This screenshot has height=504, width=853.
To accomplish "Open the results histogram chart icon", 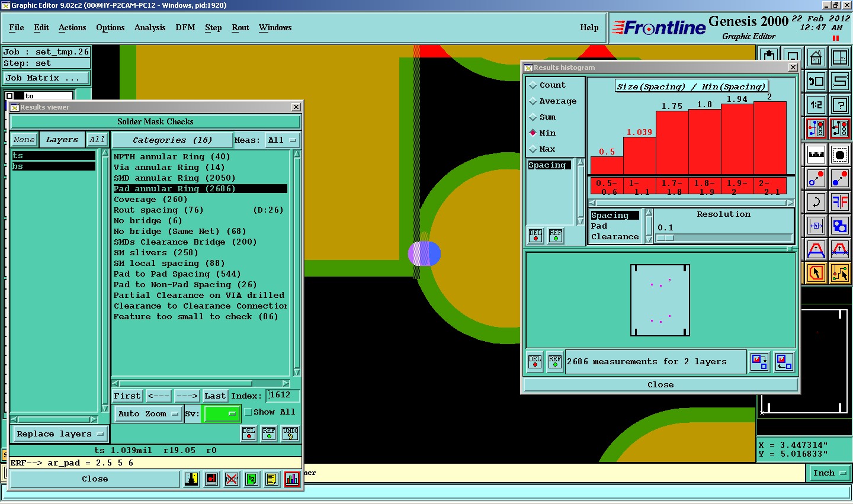I will [x=292, y=479].
